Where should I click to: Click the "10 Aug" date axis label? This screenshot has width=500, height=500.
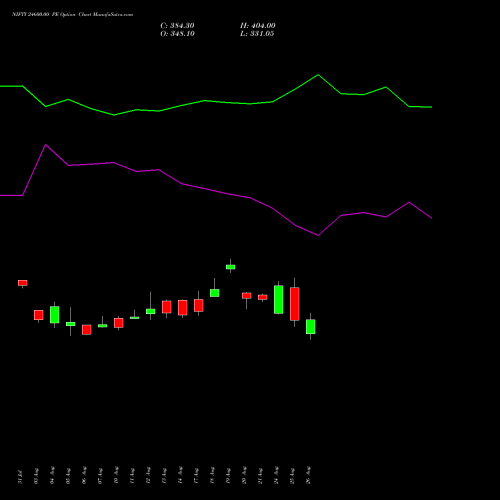coord(117,476)
